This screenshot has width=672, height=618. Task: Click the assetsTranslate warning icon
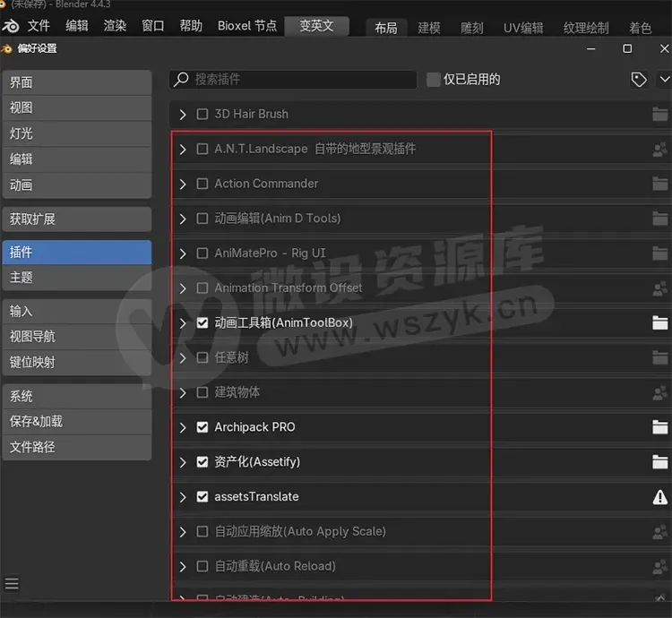coord(659,497)
